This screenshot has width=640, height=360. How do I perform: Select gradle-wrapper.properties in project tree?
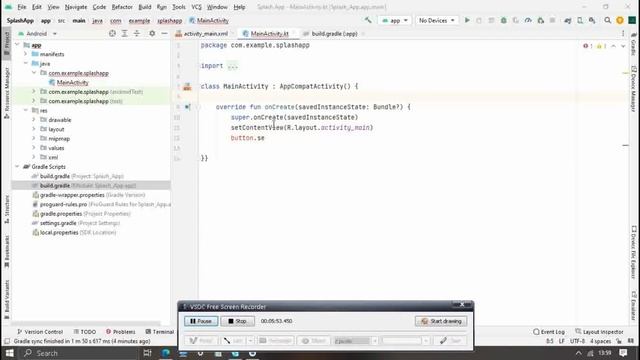click(89, 195)
